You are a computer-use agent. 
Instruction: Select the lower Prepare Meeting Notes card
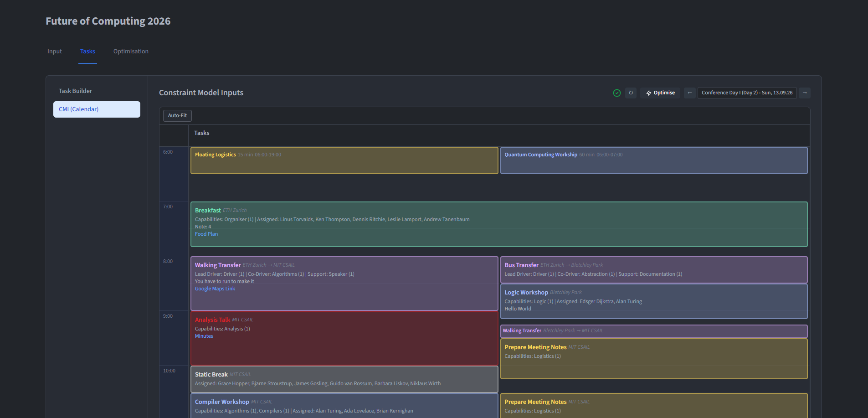click(x=654, y=406)
